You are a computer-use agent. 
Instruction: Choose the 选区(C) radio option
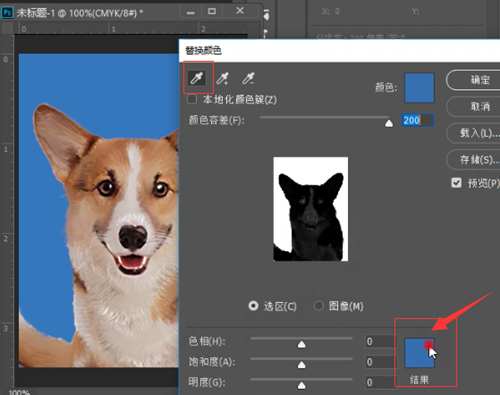253,306
